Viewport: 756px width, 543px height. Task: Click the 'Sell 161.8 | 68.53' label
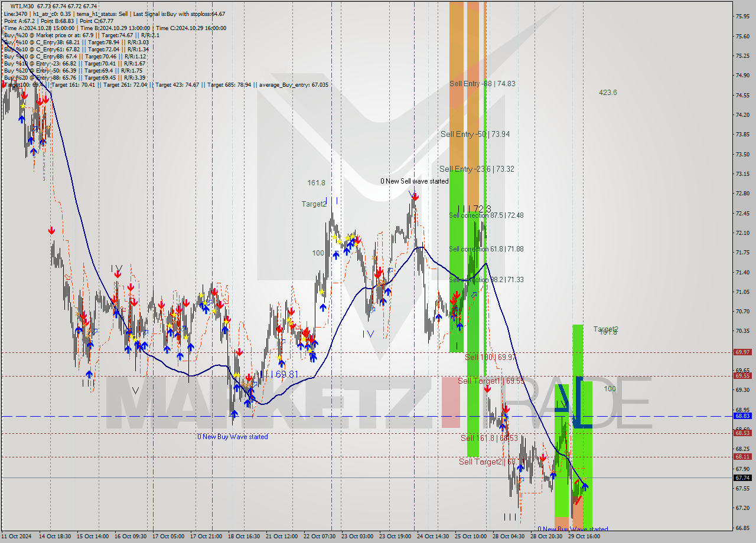[489, 438]
